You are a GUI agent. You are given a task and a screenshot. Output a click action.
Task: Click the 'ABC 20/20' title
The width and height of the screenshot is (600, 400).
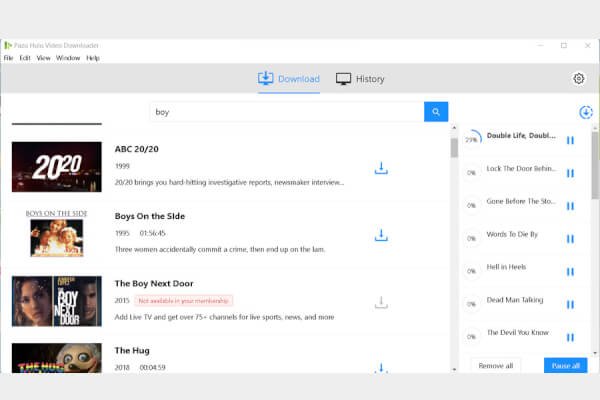(137, 149)
